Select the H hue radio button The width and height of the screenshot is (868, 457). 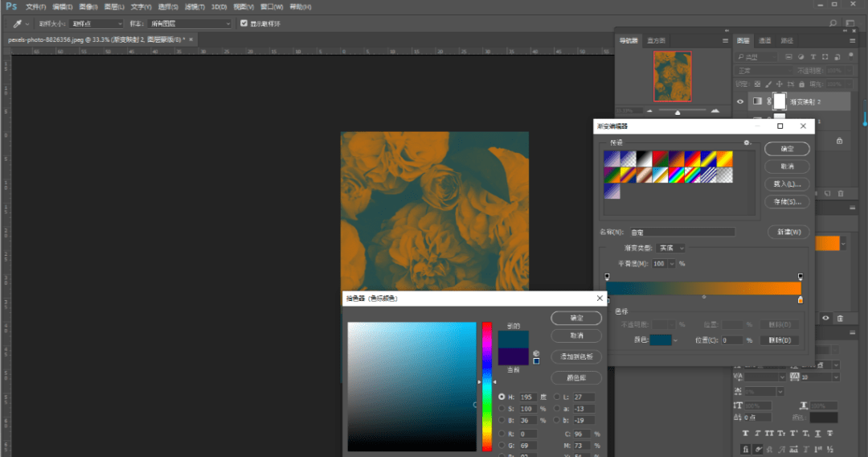(502, 397)
